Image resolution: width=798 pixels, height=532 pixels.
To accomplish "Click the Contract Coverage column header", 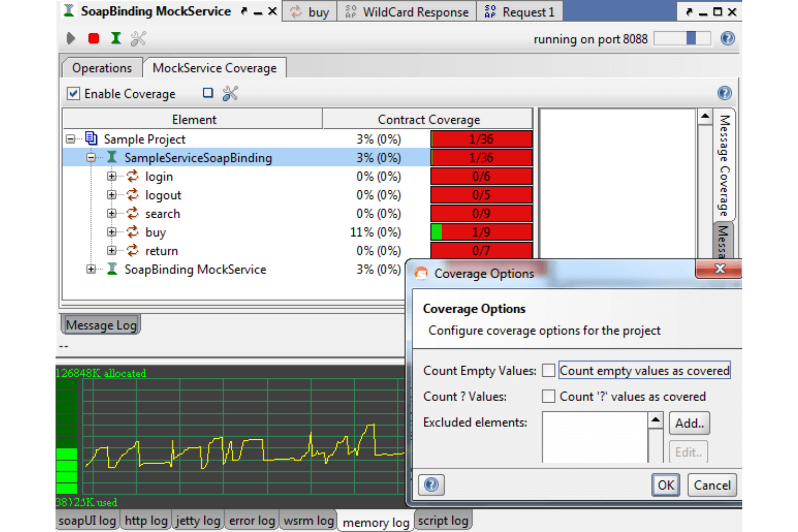I will pos(428,119).
